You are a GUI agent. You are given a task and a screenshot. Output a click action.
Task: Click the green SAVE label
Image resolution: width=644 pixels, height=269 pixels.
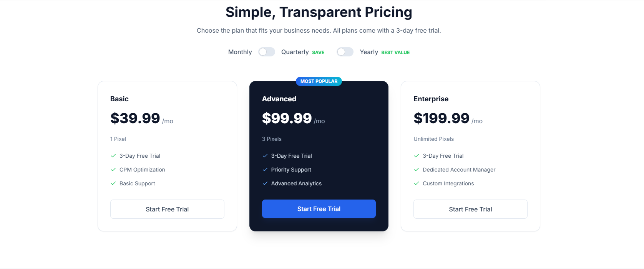click(318, 52)
